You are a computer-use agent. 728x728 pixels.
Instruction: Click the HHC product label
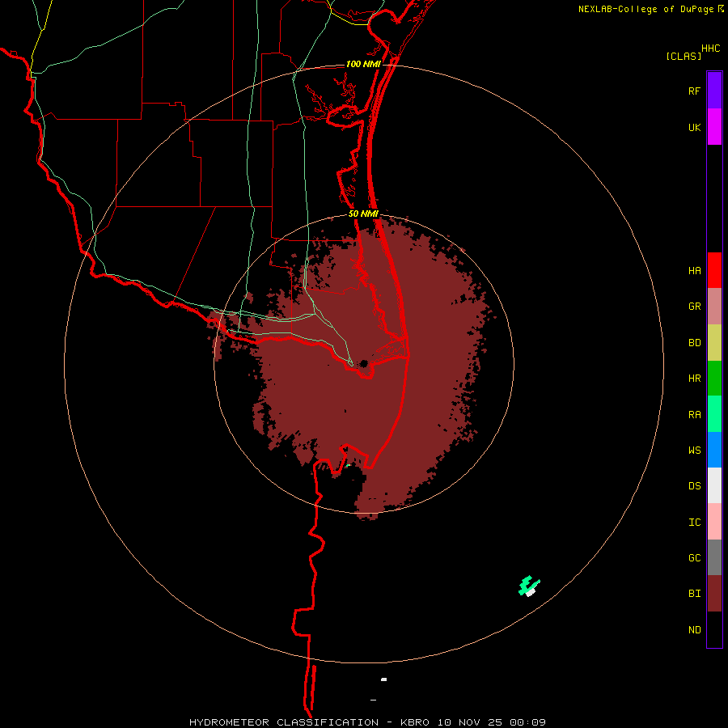711,49
